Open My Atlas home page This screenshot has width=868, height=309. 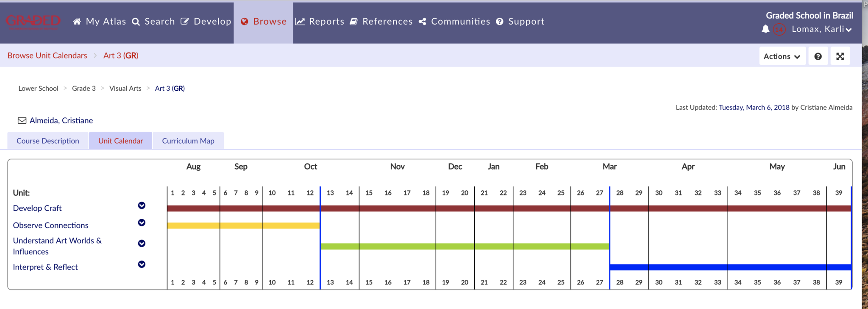coord(100,22)
